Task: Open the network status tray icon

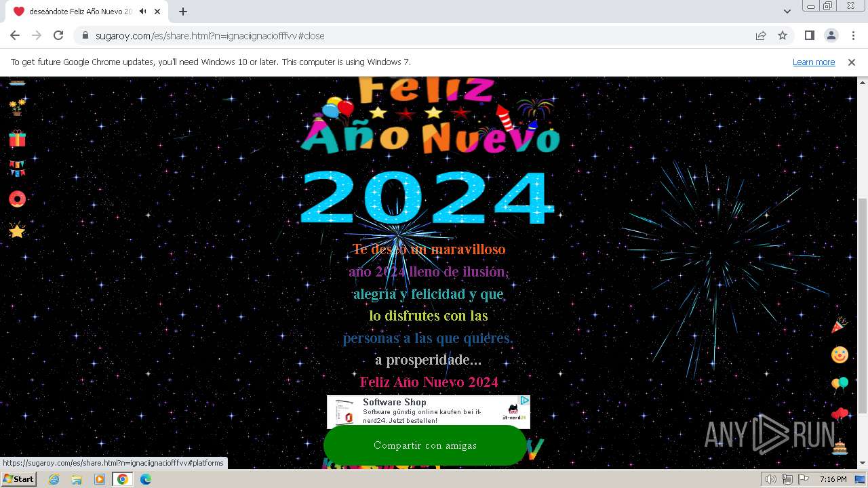Action: coord(787,479)
